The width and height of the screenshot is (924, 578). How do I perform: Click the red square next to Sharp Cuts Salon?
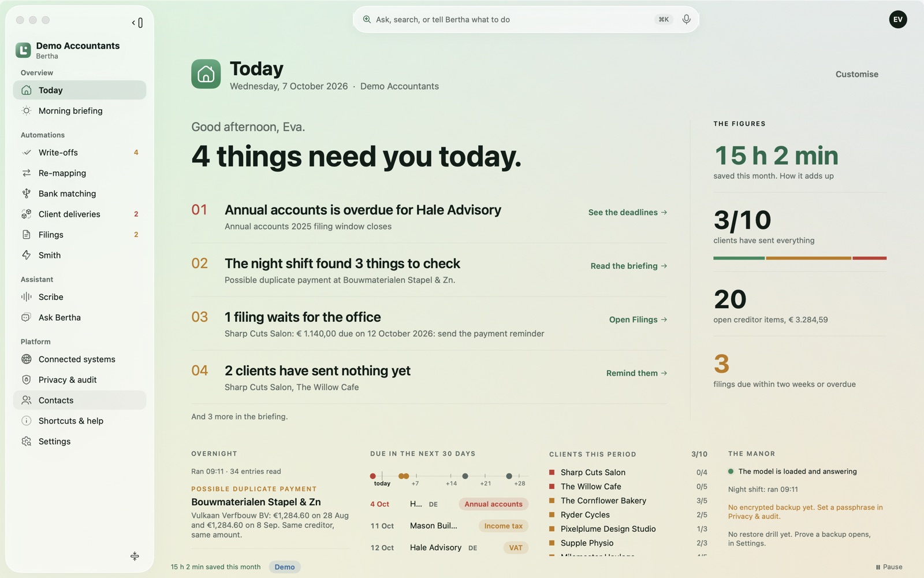tap(552, 472)
